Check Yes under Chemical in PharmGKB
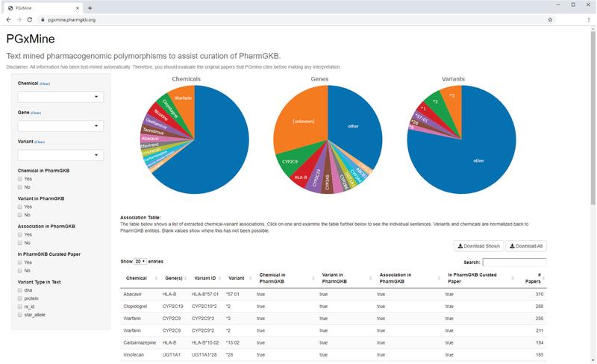 21,179
